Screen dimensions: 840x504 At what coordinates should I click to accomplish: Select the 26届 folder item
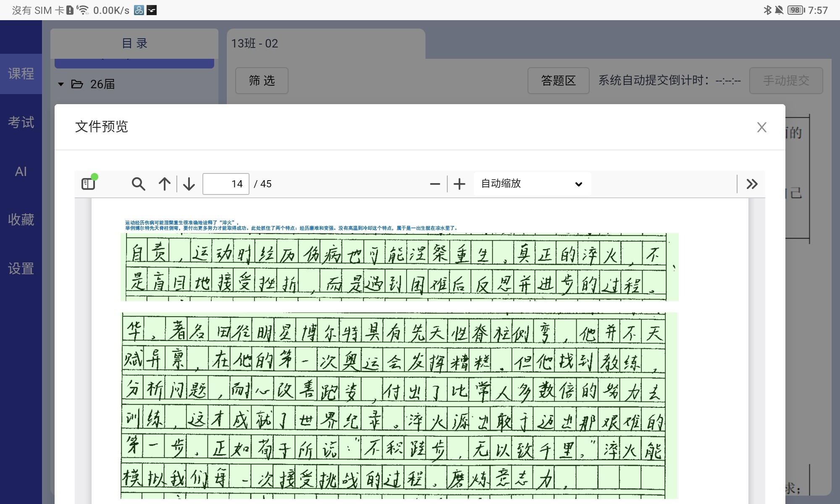[102, 84]
